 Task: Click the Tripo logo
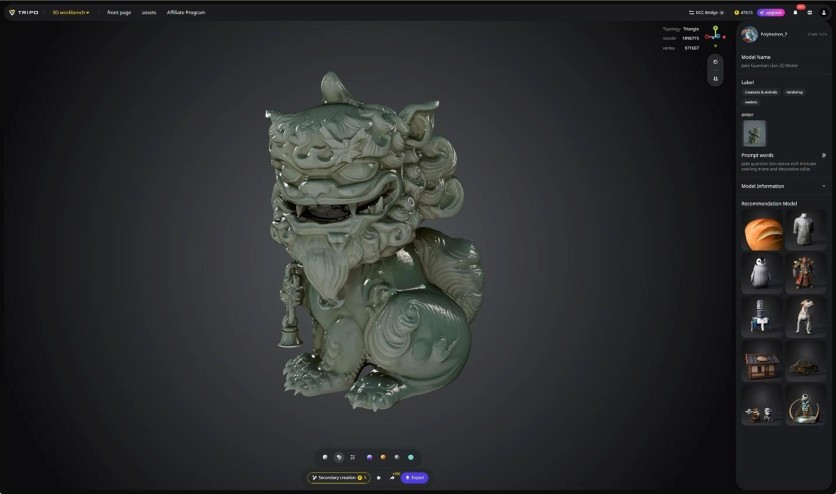23,12
